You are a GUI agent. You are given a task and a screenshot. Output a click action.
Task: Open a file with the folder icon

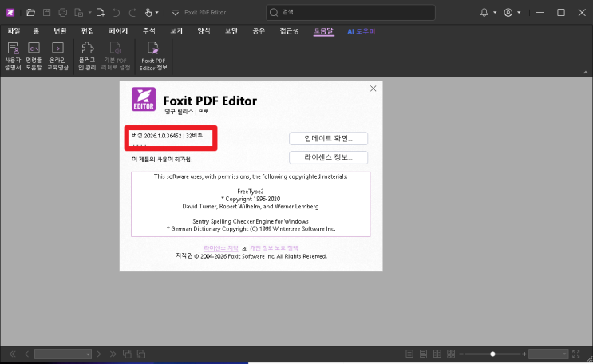click(x=30, y=13)
